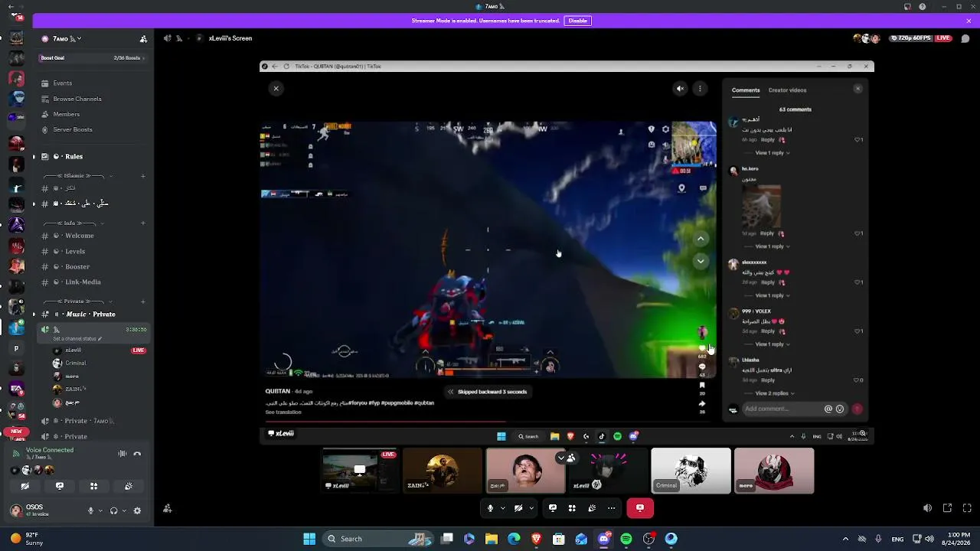Toggle noise suppression in Voice Connected panel

coord(122,454)
